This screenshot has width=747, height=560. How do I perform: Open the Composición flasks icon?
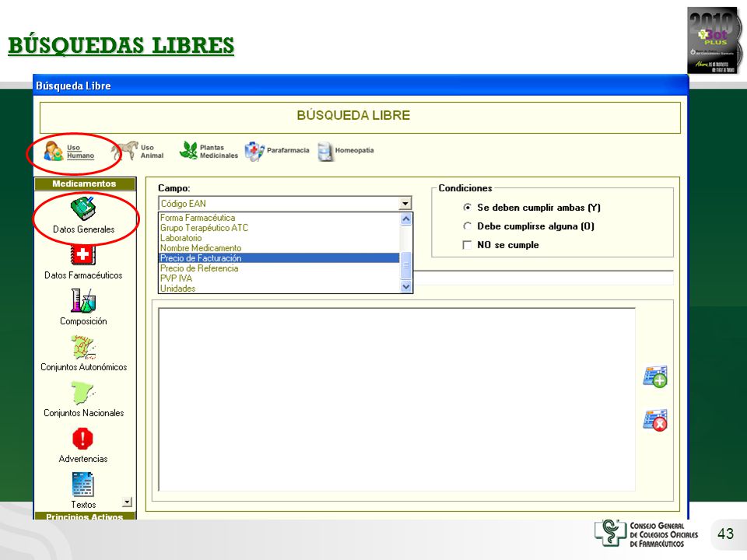(83, 300)
